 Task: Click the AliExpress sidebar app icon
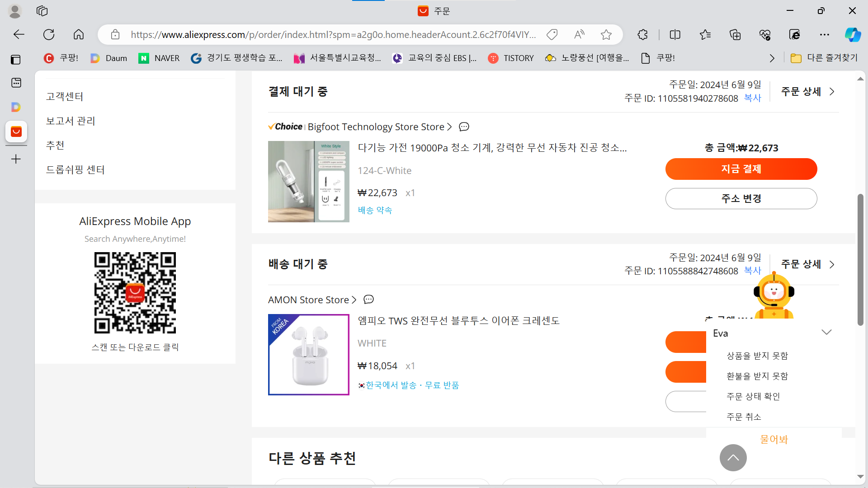[x=16, y=131]
